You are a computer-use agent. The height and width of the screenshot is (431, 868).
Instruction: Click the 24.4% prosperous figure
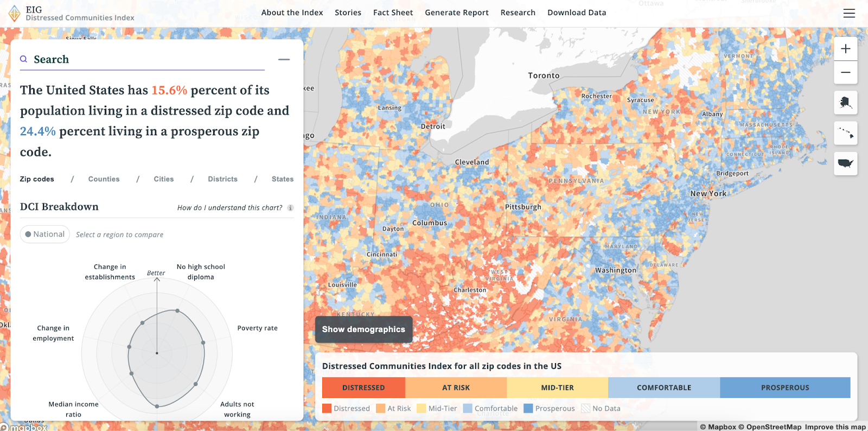click(x=38, y=131)
